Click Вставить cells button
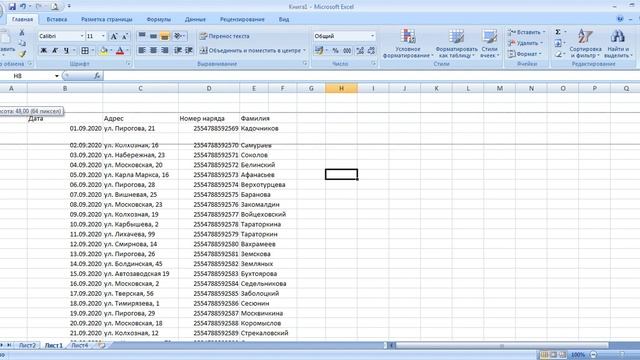The width and height of the screenshot is (640, 360). point(527,32)
